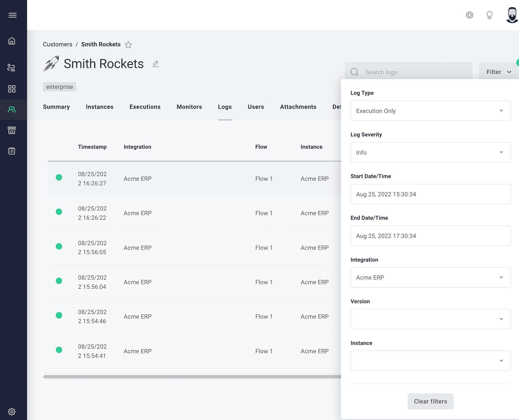Open the Settings gear icon in sidebar
The image size is (519, 420).
pos(12,412)
